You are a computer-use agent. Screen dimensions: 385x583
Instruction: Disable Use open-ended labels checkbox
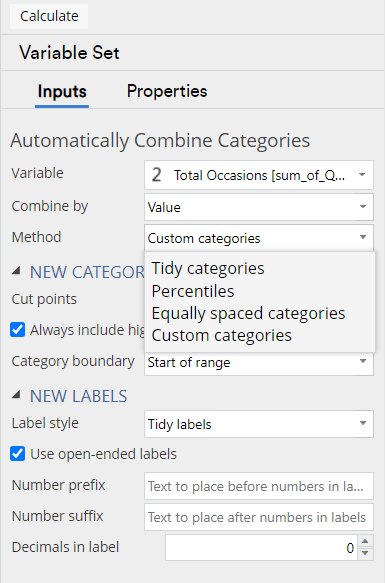pos(17,454)
